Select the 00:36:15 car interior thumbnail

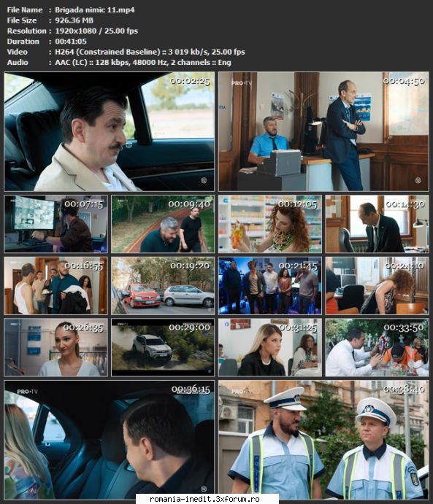[x=110, y=440]
